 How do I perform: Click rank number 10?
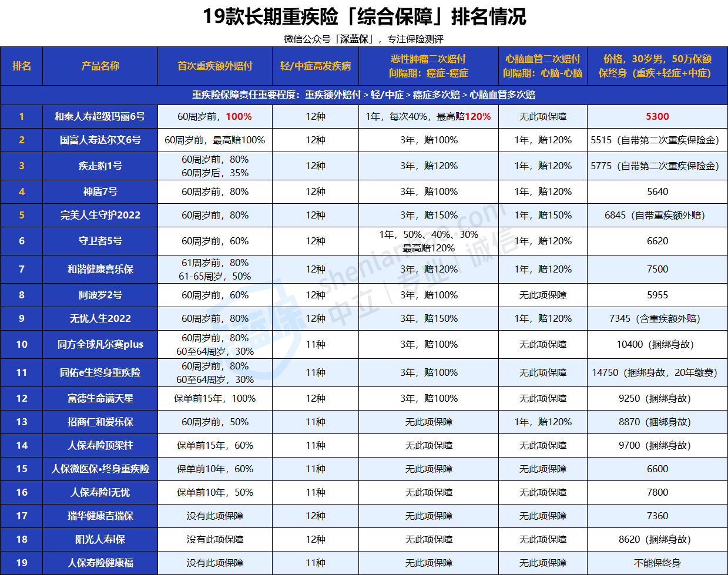pos(22,344)
